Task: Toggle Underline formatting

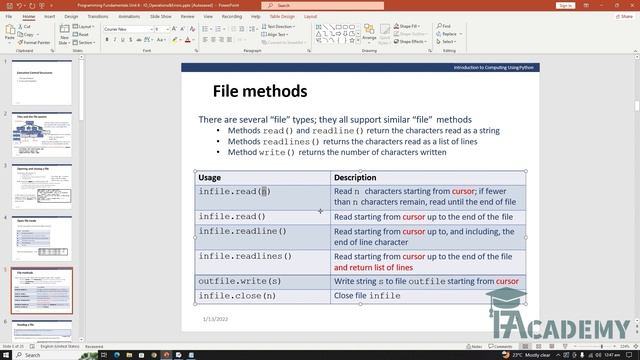Action: tap(122, 40)
